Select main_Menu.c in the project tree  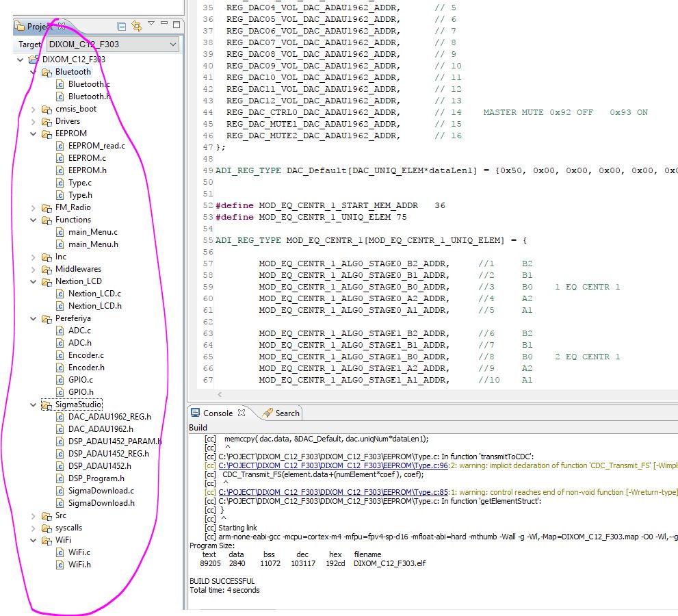(92, 232)
